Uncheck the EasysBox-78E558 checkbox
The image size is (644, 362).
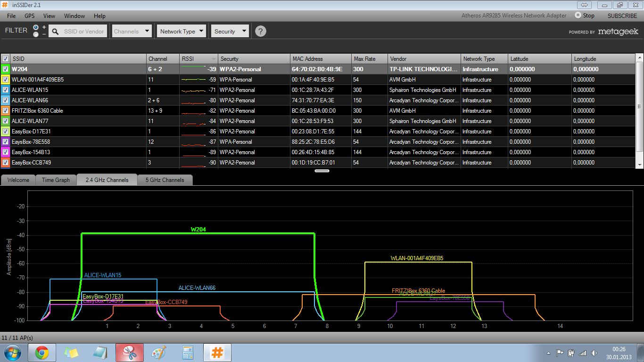click(x=6, y=142)
